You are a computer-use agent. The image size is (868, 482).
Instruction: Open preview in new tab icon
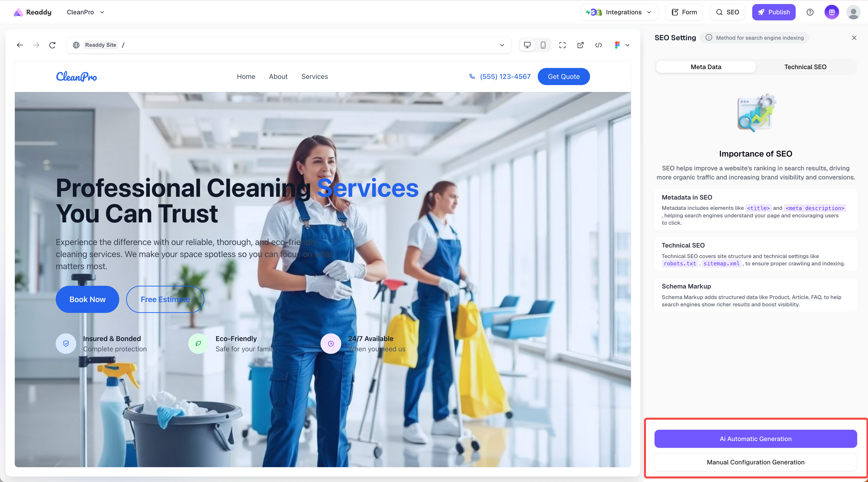(580, 45)
